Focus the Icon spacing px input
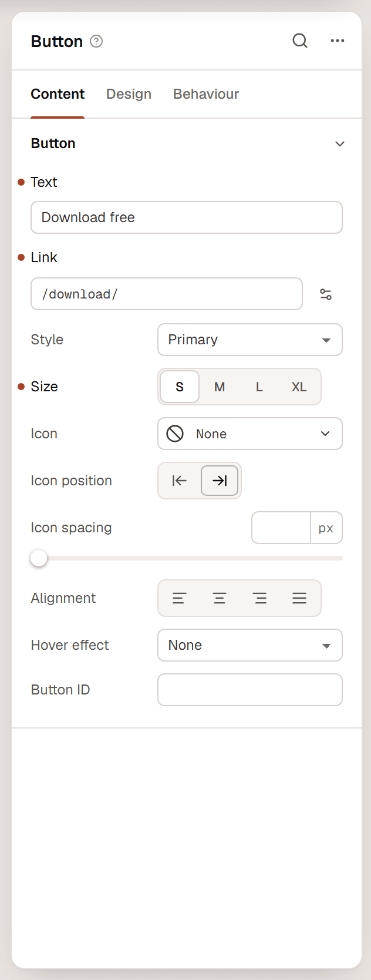The image size is (371, 980). point(281,528)
